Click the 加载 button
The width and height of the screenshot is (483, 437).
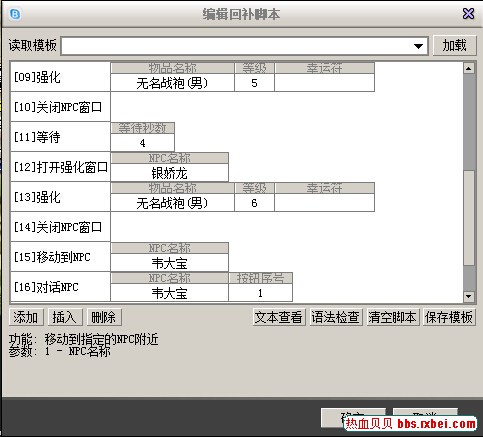coord(454,45)
